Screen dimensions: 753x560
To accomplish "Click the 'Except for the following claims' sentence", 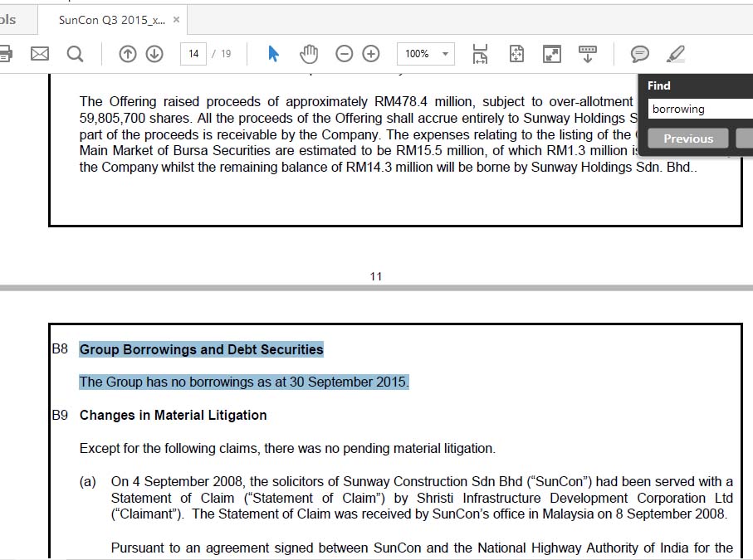I will tap(287, 449).
